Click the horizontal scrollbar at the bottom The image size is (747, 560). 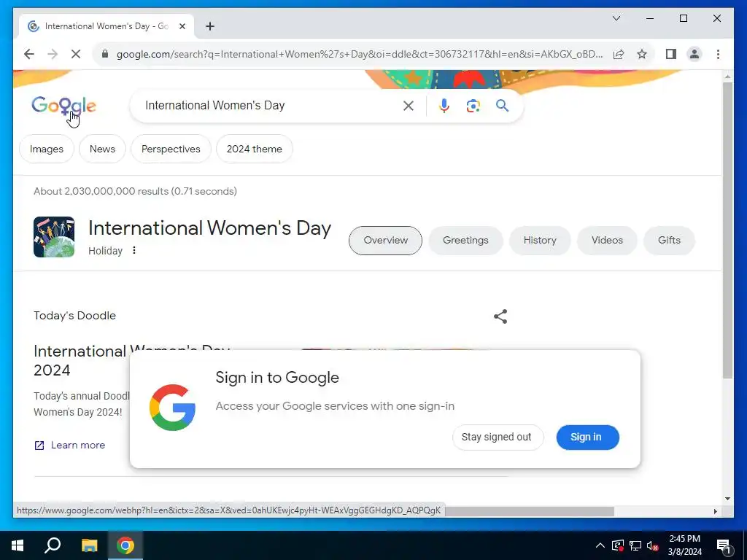[x=529, y=511]
